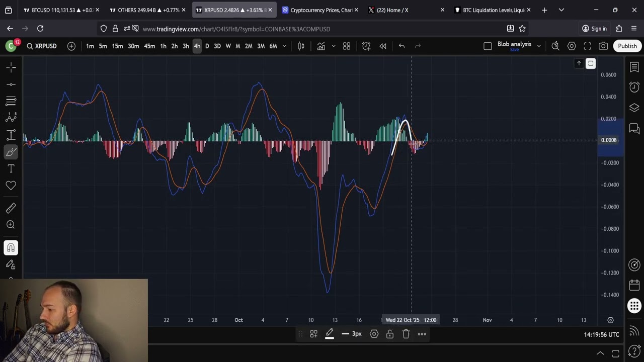Switch to the BTC Liquidation Levels tab
644x362 pixels.
[x=493, y=10]
